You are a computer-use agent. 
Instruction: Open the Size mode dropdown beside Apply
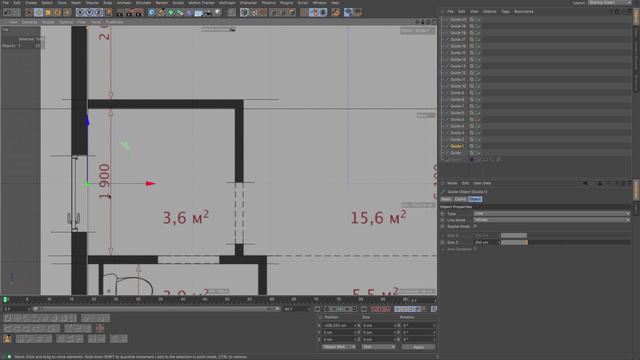tap(378, 347)
